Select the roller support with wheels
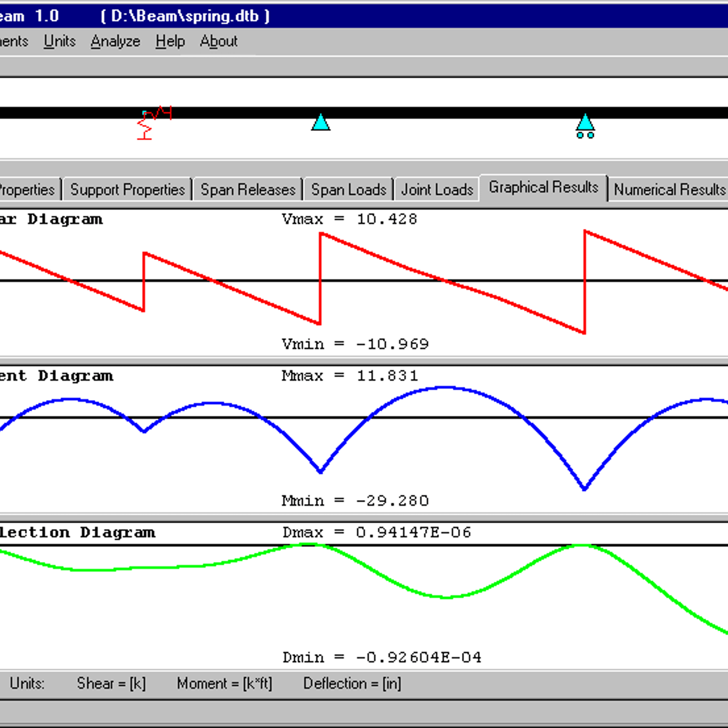This screenshot has height=728, width=728. (x=585, y=126)
